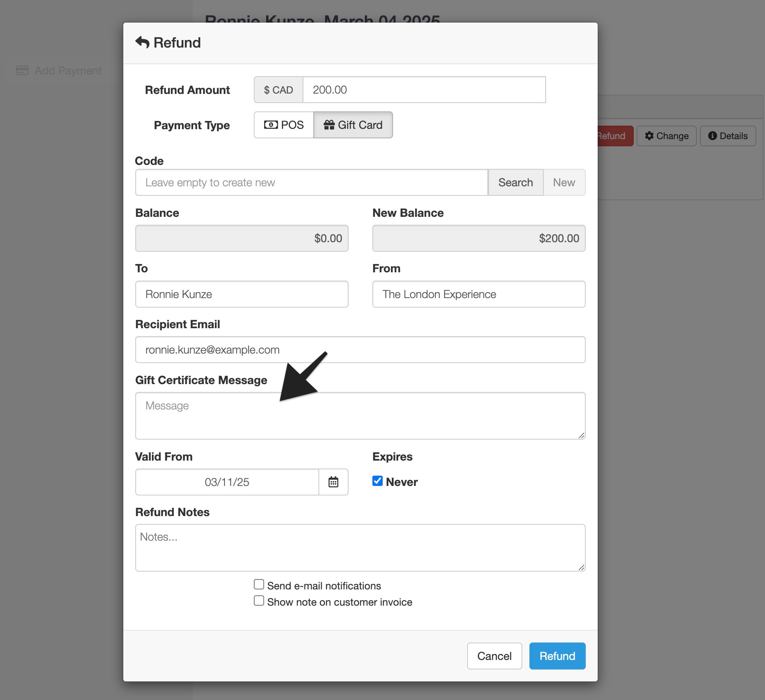The width and height of the screenshot is (765, 700).
Task: Click the New gift code button
Action: pos(564,182)
